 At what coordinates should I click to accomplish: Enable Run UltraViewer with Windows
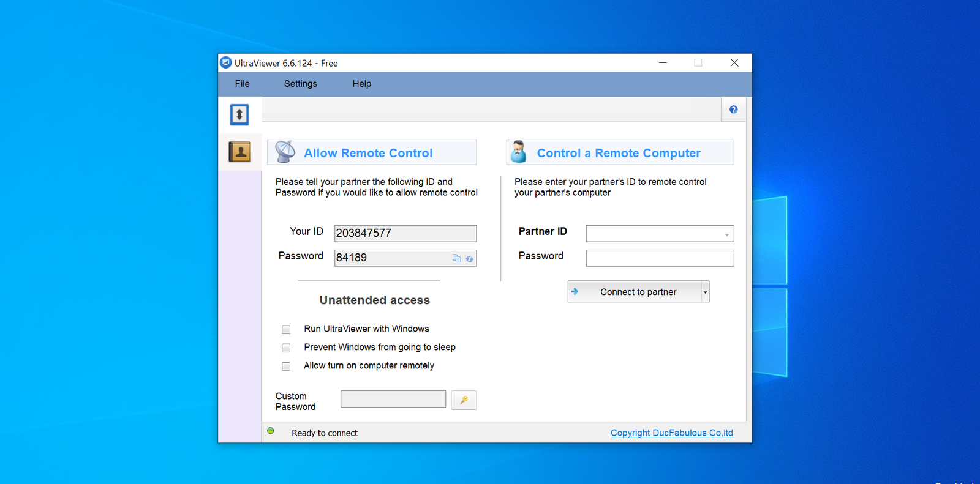(286, 330)
